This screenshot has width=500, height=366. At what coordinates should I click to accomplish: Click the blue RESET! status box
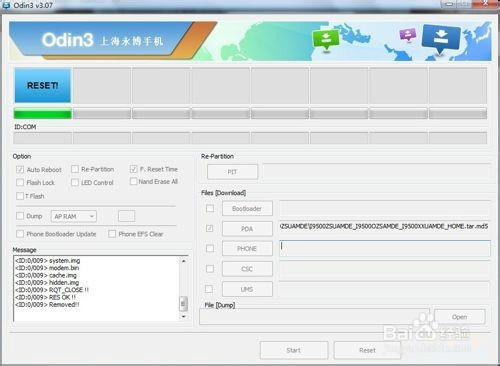pos(43,85)
